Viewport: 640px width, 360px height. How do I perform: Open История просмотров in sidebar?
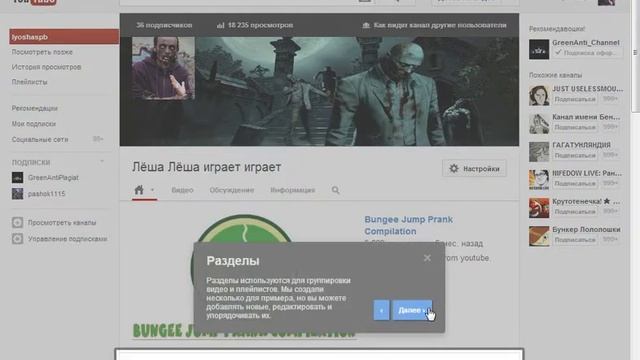[46, 67]
